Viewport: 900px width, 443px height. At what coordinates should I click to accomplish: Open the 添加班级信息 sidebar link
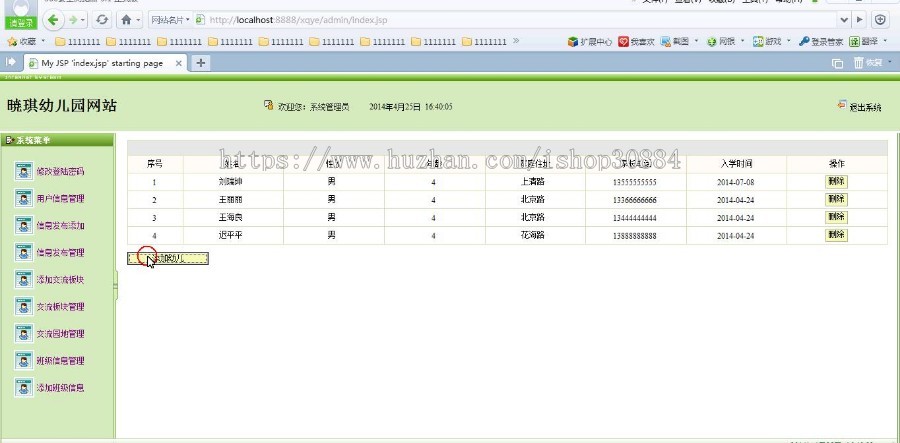pos(60,388)
